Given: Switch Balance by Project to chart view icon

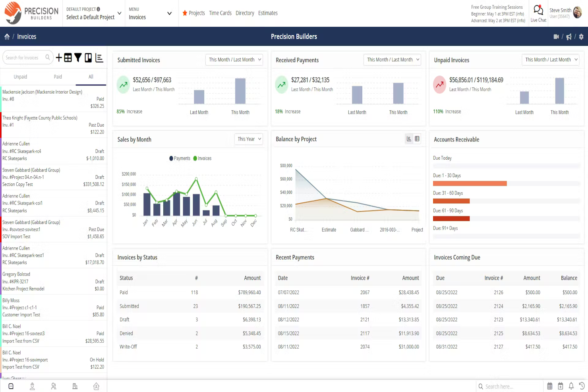Looking at the screenshot, I should coord(409,139).
